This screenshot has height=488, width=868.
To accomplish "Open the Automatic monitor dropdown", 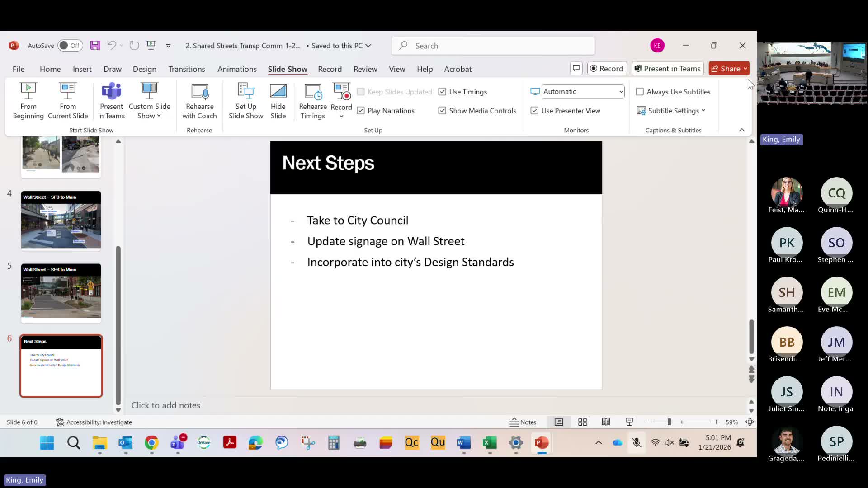I will point(583,92).
